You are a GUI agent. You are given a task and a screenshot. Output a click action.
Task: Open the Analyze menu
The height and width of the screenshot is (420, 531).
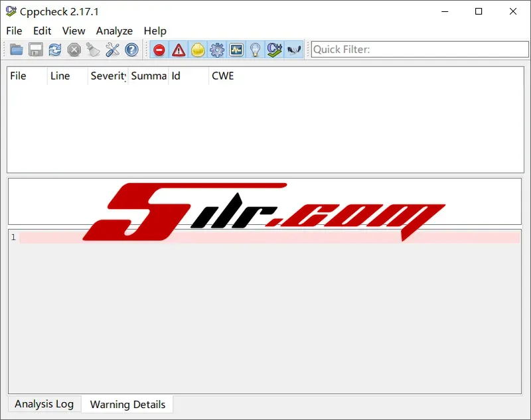[114, 31]
